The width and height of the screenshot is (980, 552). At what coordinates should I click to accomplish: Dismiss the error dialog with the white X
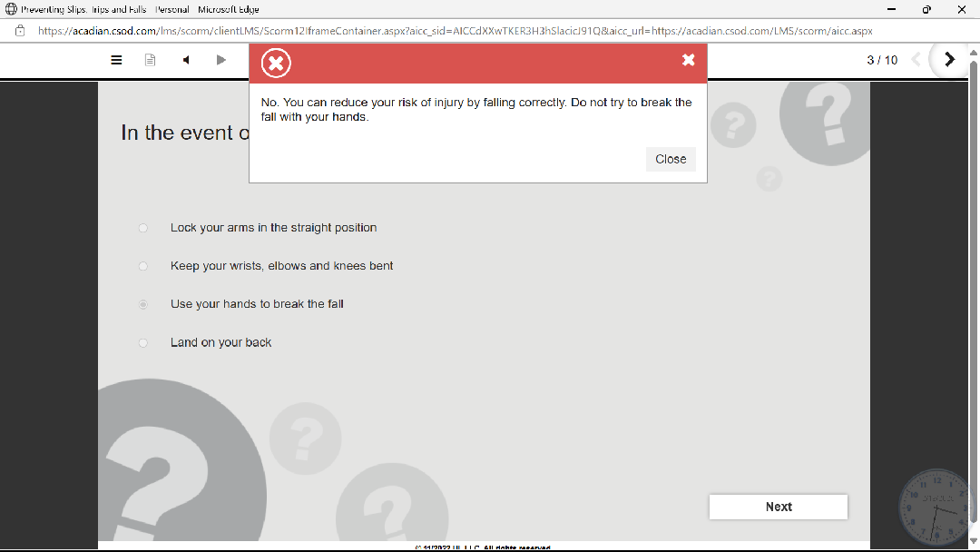tap(688, 60)
